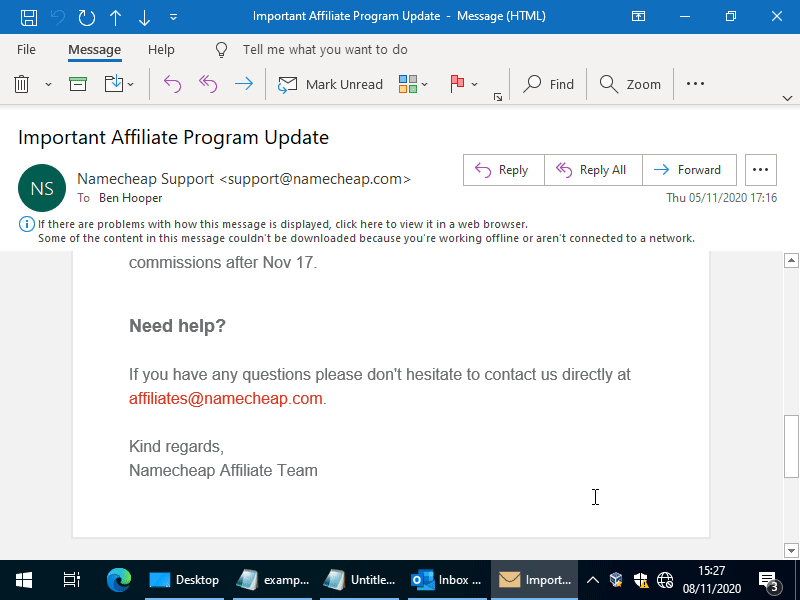Open the Tags dialog launcher
The width and height of the screenshot is (800, 600).
coord(498,97)
